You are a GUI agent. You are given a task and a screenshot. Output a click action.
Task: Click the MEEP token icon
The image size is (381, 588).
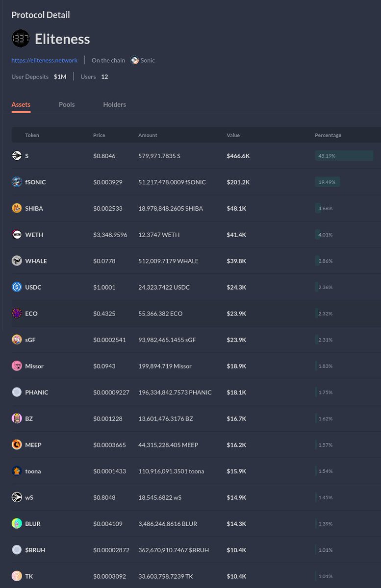click(x=17, y=445)
